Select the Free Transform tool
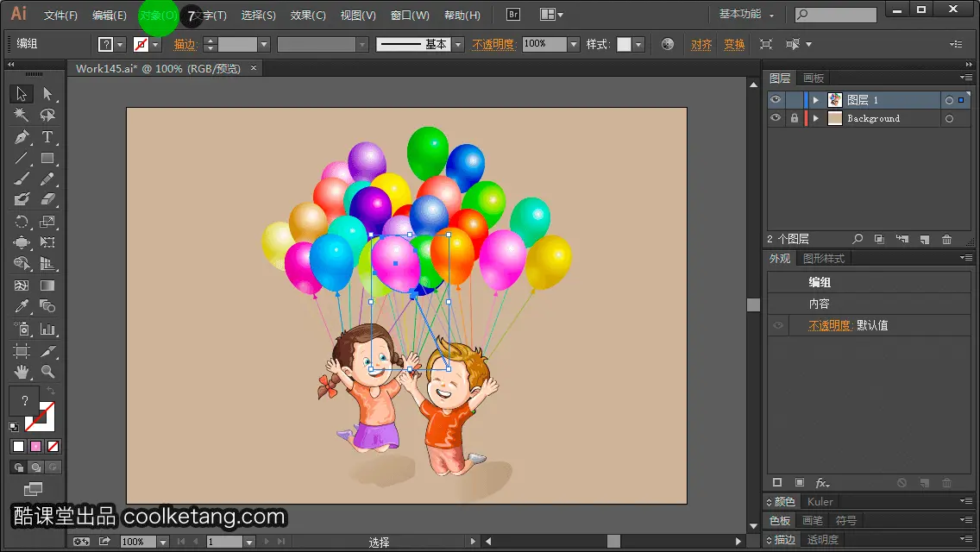Viewport: 980px width, 552px height. [x=47, y=242]
